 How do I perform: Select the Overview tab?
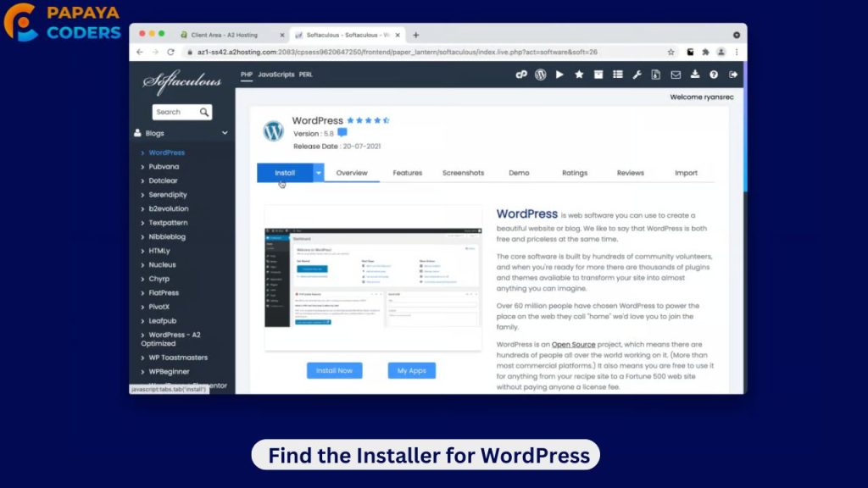coord(352,173)
